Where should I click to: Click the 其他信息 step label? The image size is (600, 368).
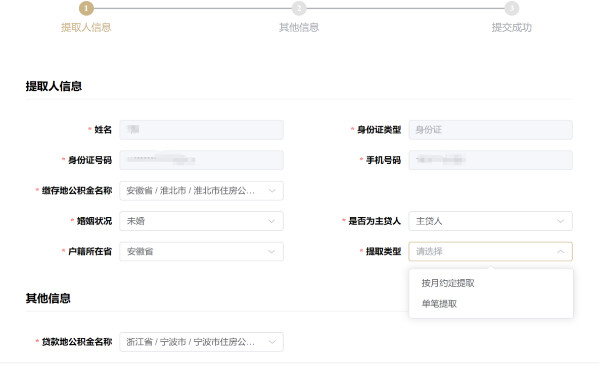[x=299, y=28]
